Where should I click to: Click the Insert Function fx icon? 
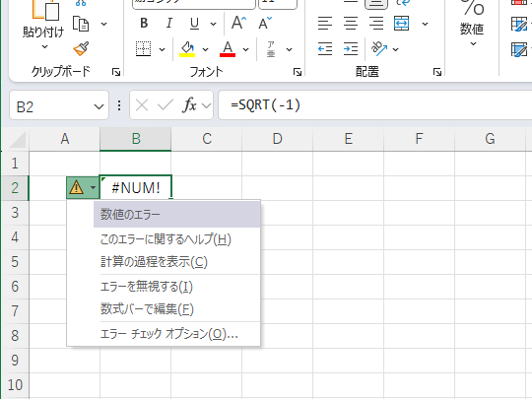pyautogui.click(x=189, y=105)
